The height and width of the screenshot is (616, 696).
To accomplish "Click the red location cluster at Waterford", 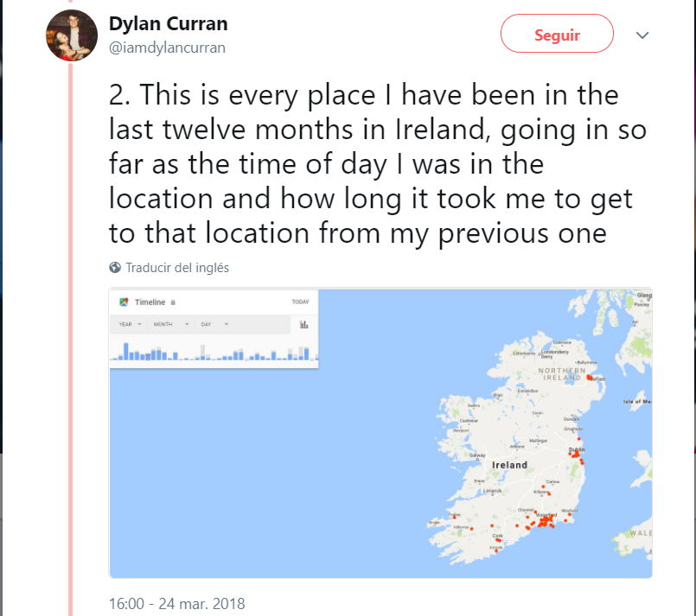I will click(546, 521).
